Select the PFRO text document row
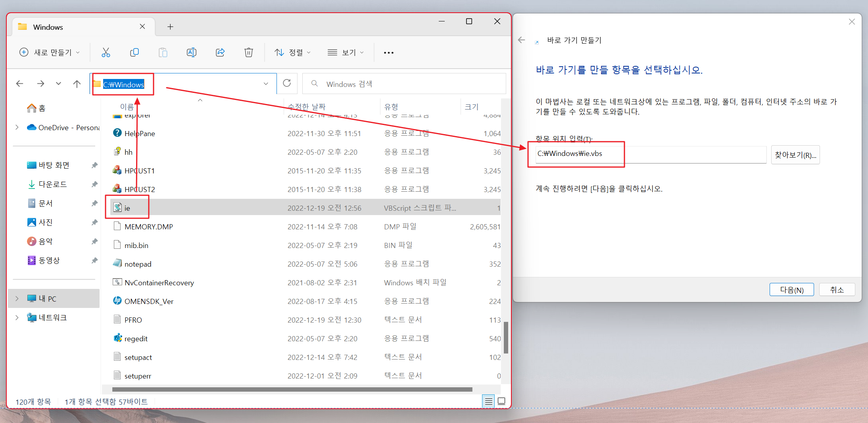Screen dimensions: 868x423 [x=305, y=320]
